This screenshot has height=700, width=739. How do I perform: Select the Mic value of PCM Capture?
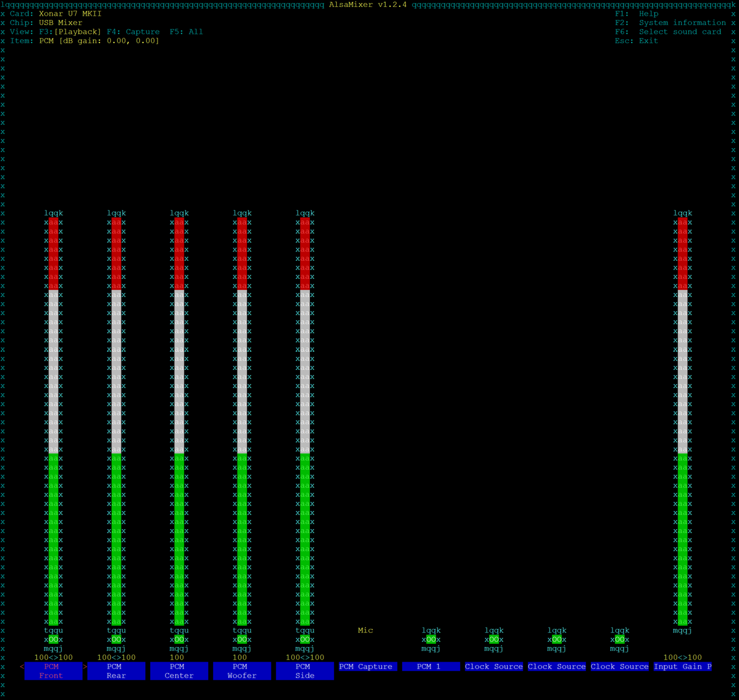[365, 631]
